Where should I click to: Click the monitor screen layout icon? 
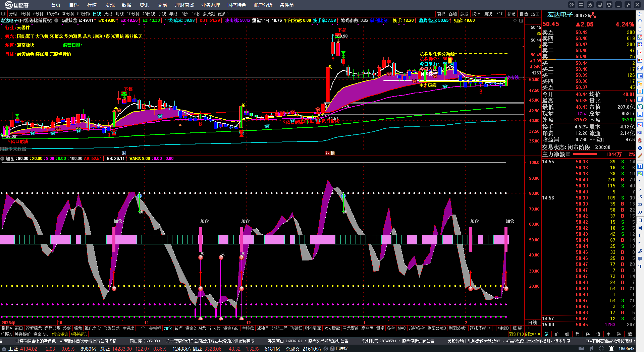(600, 5)
